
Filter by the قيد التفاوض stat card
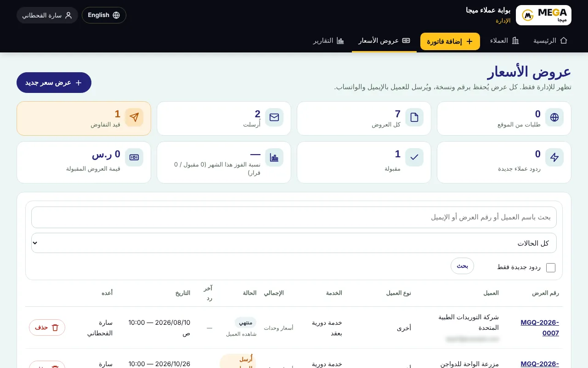pyautogui.click(x=84, y=118)
